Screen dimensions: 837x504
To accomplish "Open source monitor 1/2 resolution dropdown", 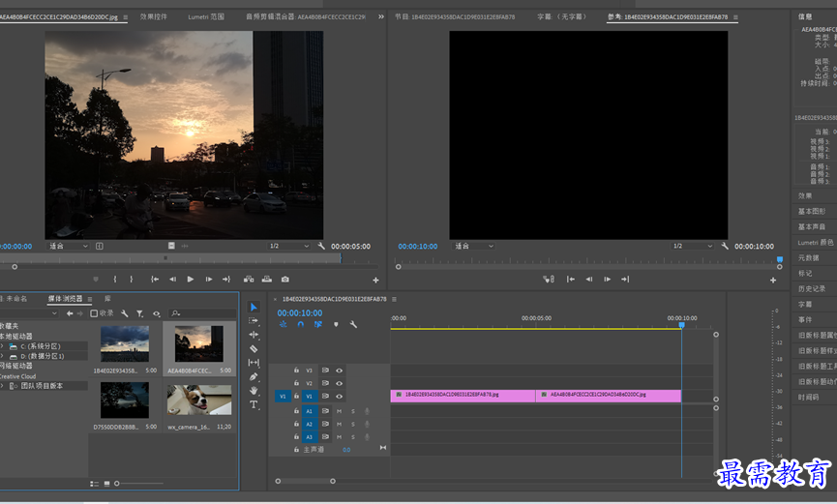I will point(288,246).
